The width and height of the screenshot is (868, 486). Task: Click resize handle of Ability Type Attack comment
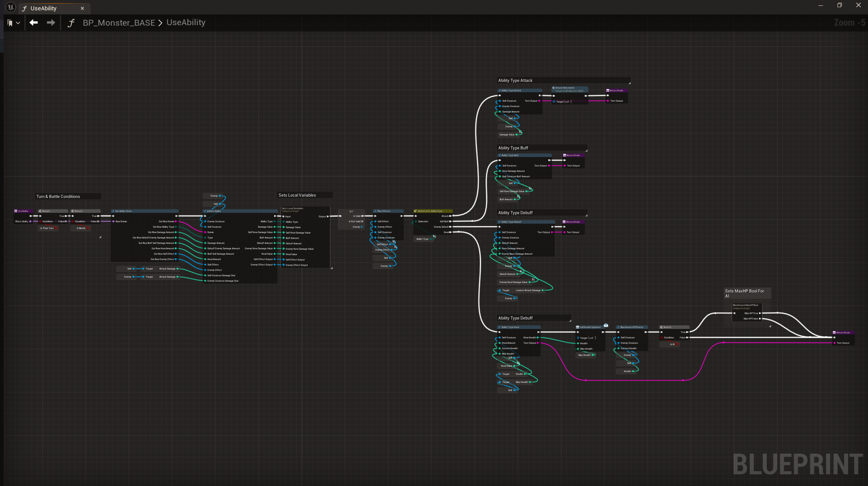click(629, 83)
